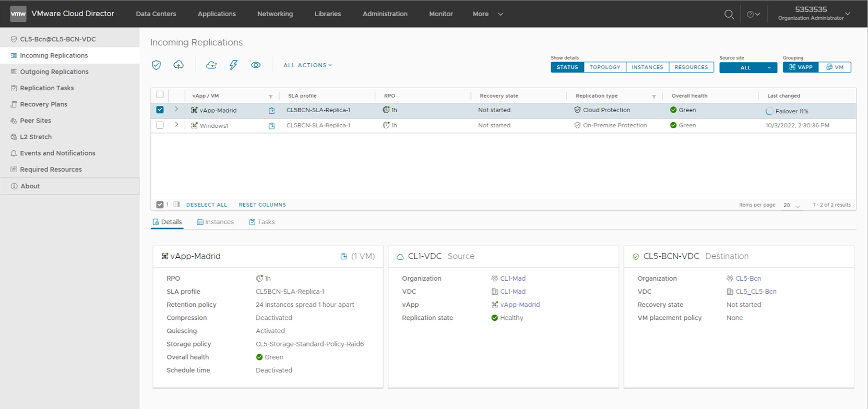868x409 pixels.
Task: Open the help question mark menu
Action: [x=753, y=14]
